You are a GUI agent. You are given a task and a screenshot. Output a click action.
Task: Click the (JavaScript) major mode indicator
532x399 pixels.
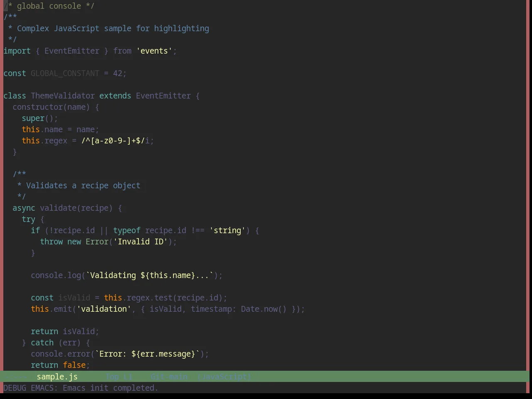tap(224, 377)
